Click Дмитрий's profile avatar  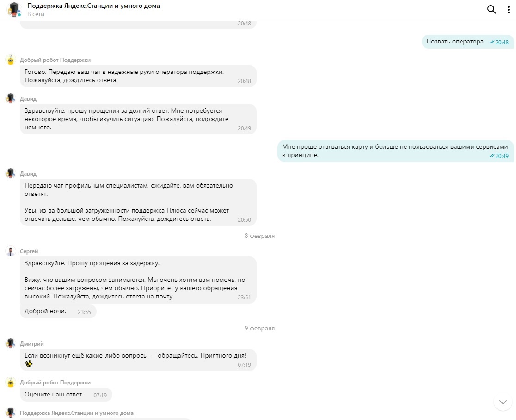(11, 343)
